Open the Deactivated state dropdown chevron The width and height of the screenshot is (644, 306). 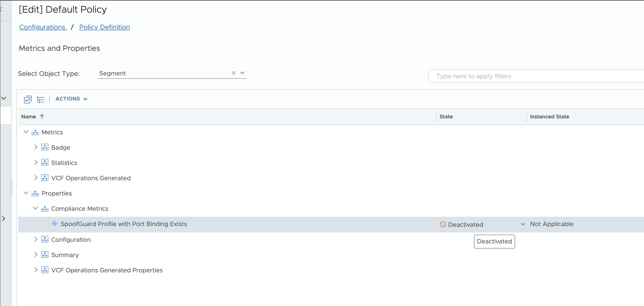523,224
